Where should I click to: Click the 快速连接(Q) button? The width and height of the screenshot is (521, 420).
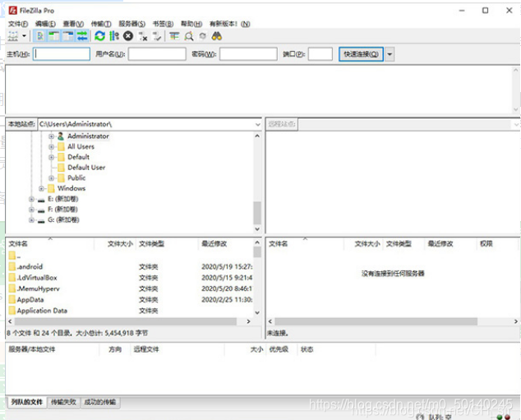362,54
